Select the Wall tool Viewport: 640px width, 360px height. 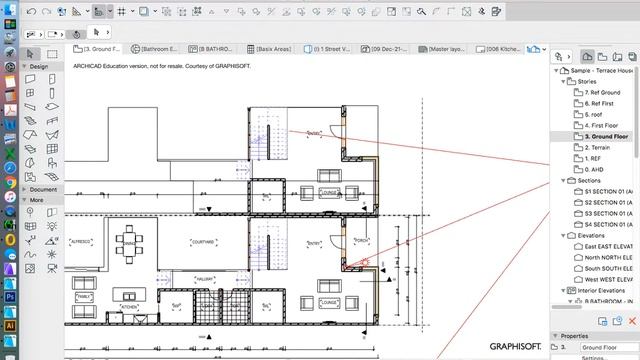pyautogui.click(x=30, y=79)
